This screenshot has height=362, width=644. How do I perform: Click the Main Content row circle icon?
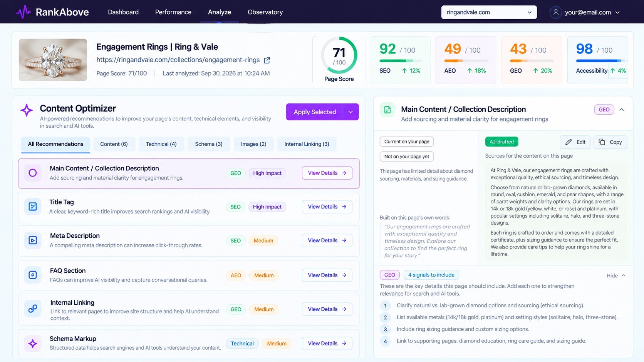pos(33,173)
